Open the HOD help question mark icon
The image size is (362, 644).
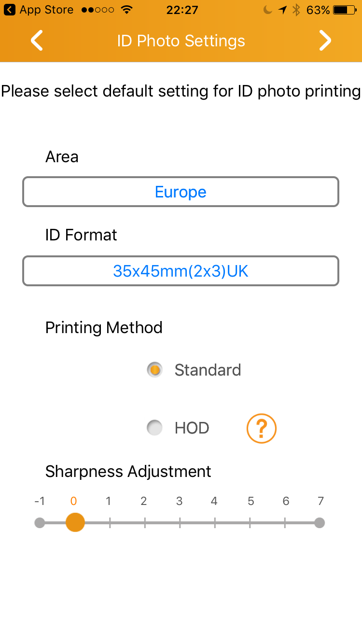(x=262, y=428)
